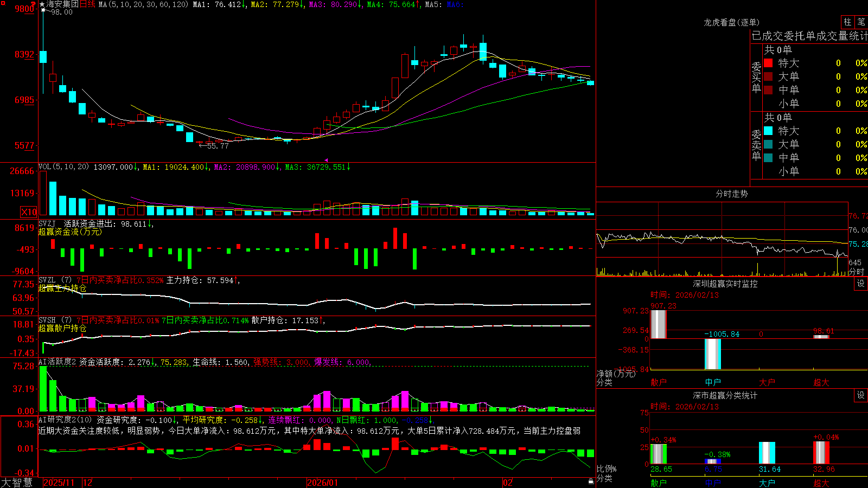
Task: Click the 超大 bar valued 98.61
Action: [x=821, y=337]
